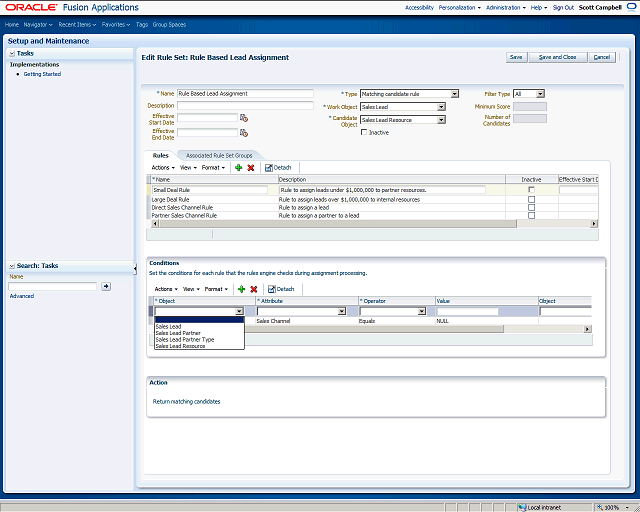This screenshot has width=640, height=512.
Task: Open the Administration menu
Action: click(x=506, y=7)
